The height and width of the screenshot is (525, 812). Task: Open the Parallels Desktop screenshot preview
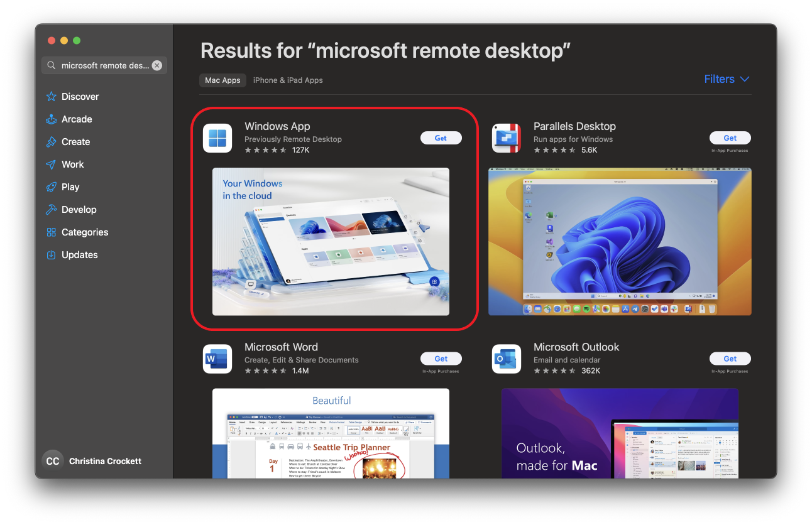point(620,241)
